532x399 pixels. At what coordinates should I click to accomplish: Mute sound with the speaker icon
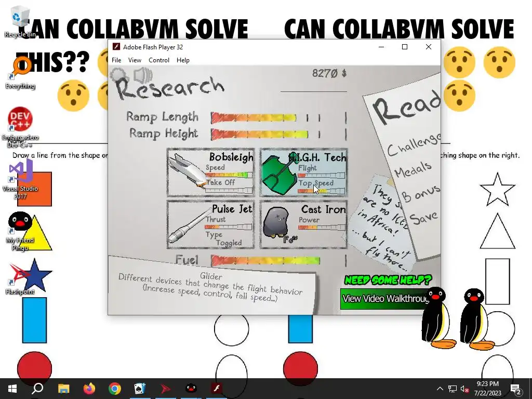[x=142, y=75]
